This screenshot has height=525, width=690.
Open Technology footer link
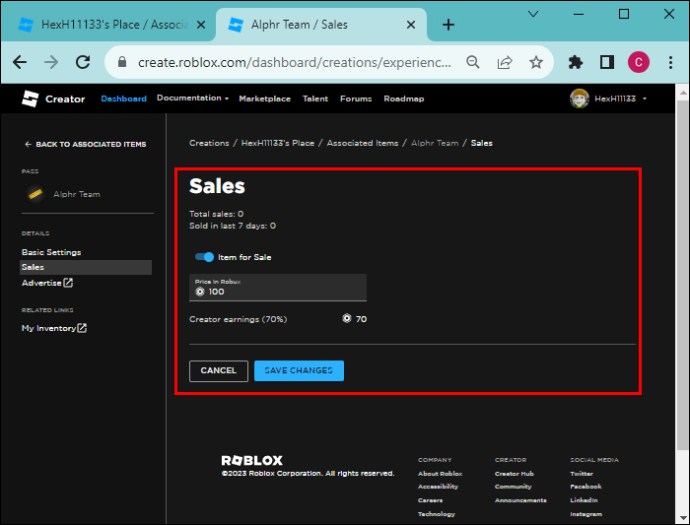pos(436,514)
